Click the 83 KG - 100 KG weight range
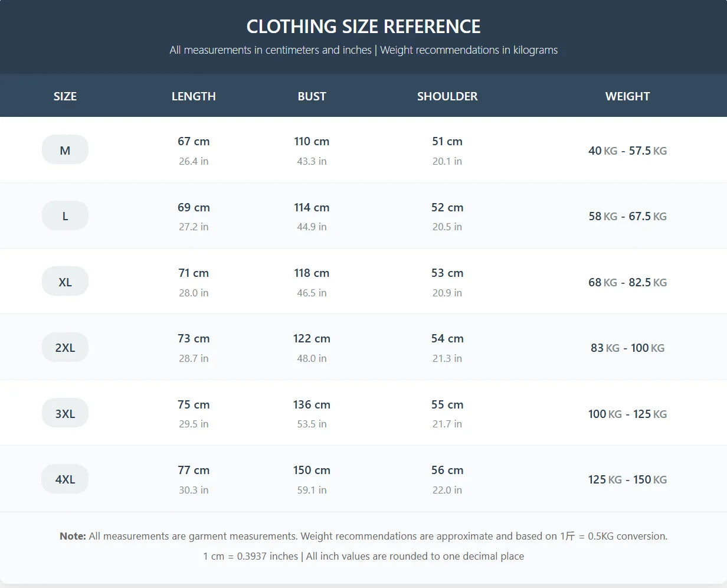The image size is (727, 588). 627,348
